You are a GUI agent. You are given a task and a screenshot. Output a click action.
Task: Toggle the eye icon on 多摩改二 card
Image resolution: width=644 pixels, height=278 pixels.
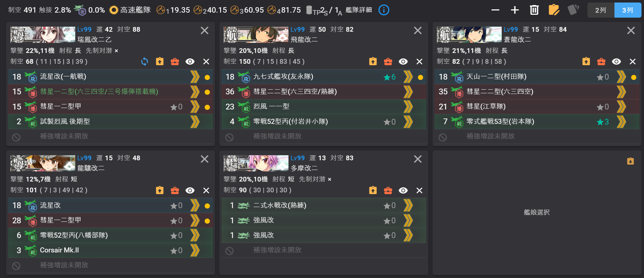pyautogui.click(x=403, y=190)
